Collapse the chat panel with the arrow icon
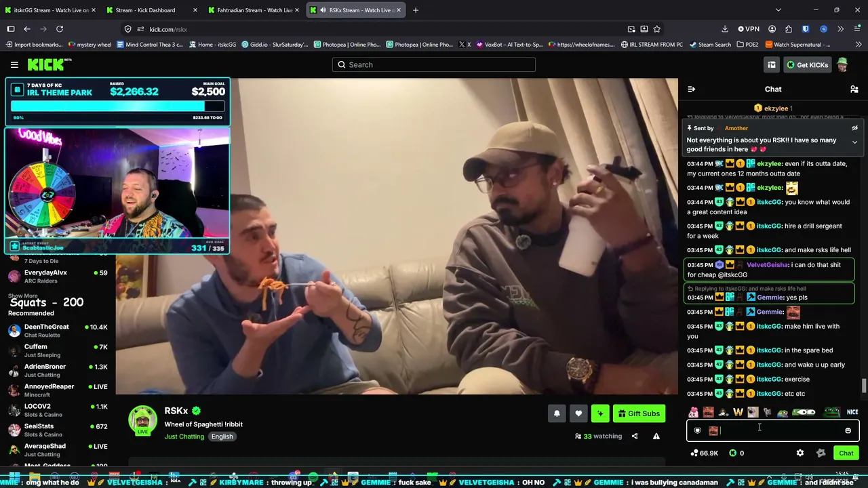868x488 pixels. tap(691, 89)
